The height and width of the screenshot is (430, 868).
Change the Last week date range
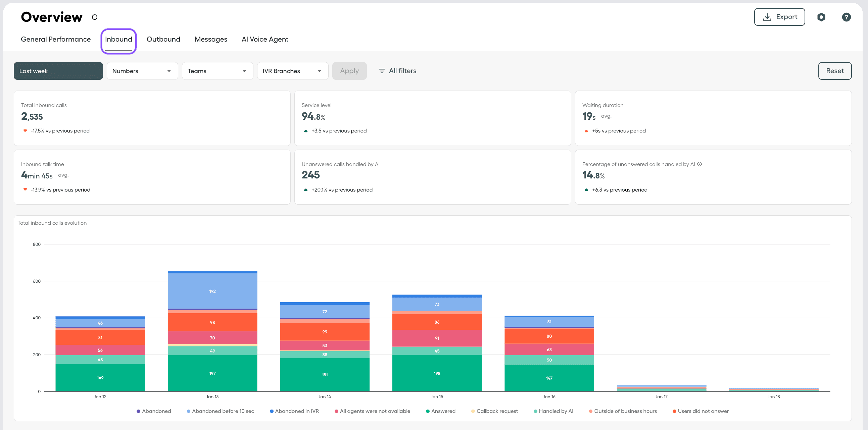(x=58, y=71)
